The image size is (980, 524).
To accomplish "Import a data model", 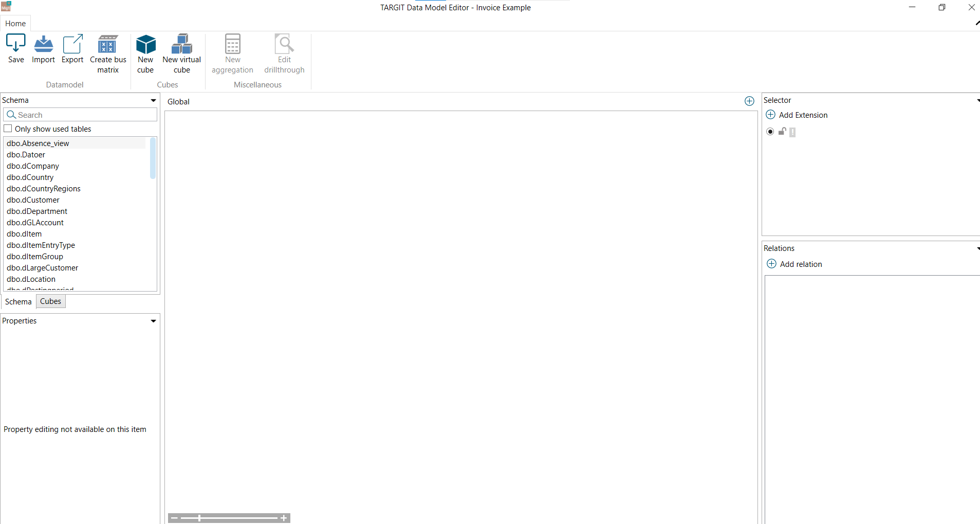I will tap(43, 49).
